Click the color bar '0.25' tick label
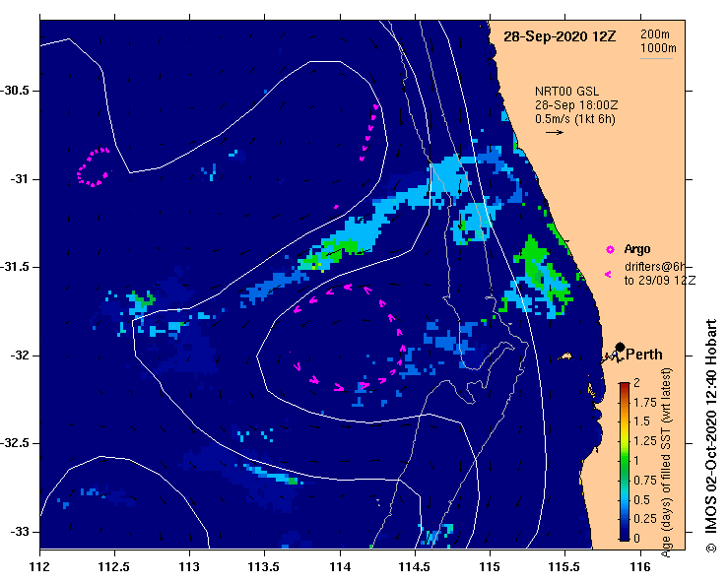Screen dimensions: 728x583 click(x=645, y=519)
